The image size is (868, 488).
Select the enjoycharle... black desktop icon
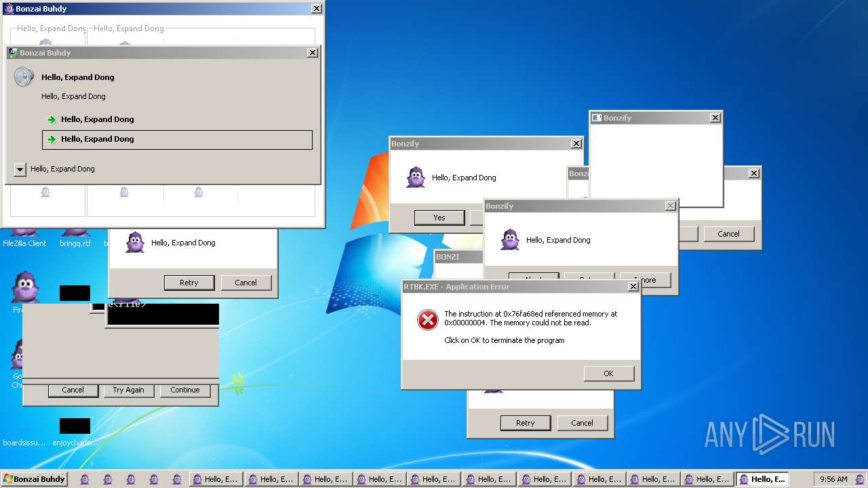75,432
